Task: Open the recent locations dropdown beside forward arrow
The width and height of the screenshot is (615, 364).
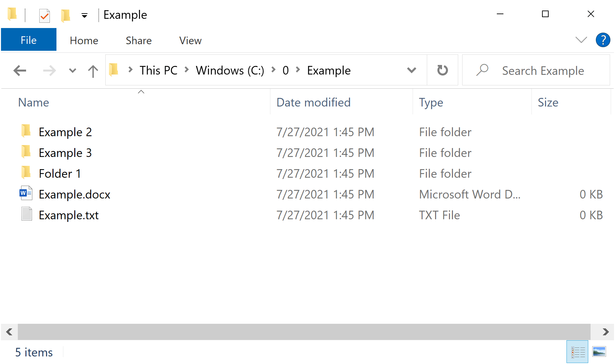Action: tap(72, 70)
